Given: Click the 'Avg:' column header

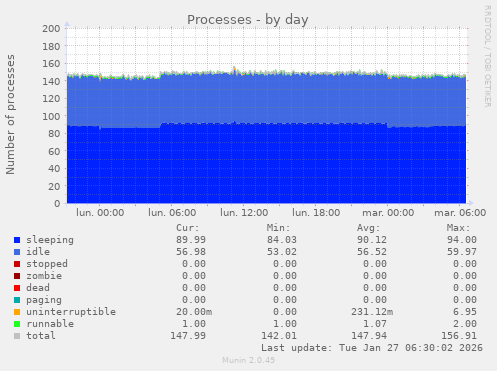Looking at the screenshot, I should [369, 228].
